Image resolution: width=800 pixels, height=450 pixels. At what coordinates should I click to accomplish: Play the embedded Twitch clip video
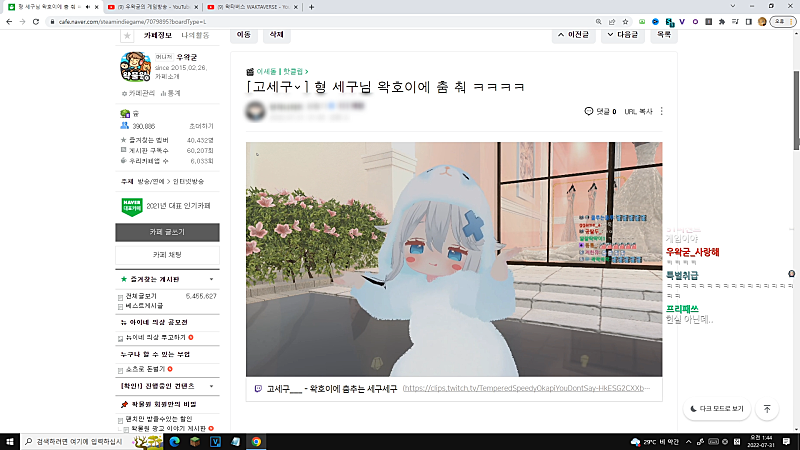pyautogui.click(x=454, y=259)
